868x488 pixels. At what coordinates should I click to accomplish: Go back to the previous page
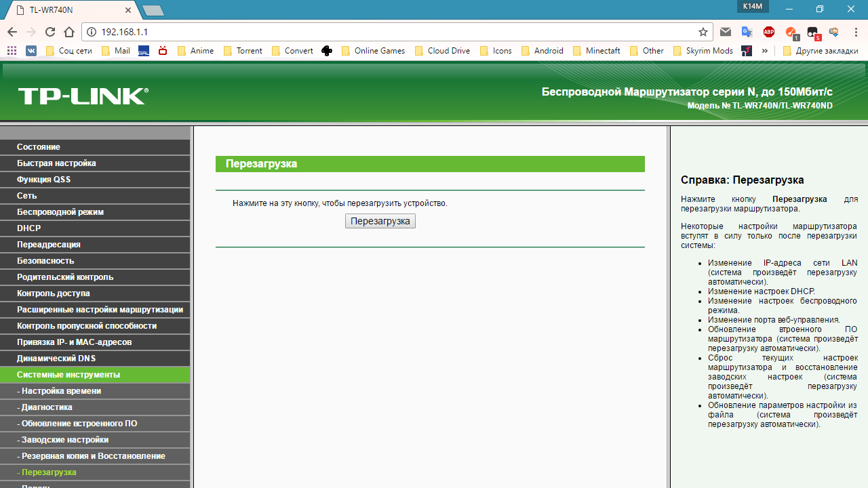coord(12,32)
